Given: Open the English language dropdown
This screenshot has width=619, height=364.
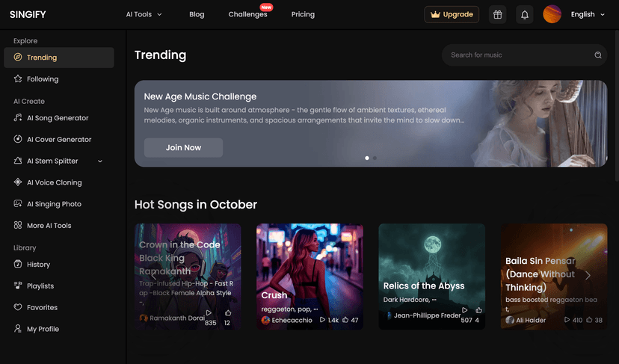Looking at the screenshot, I should (588, 14).
